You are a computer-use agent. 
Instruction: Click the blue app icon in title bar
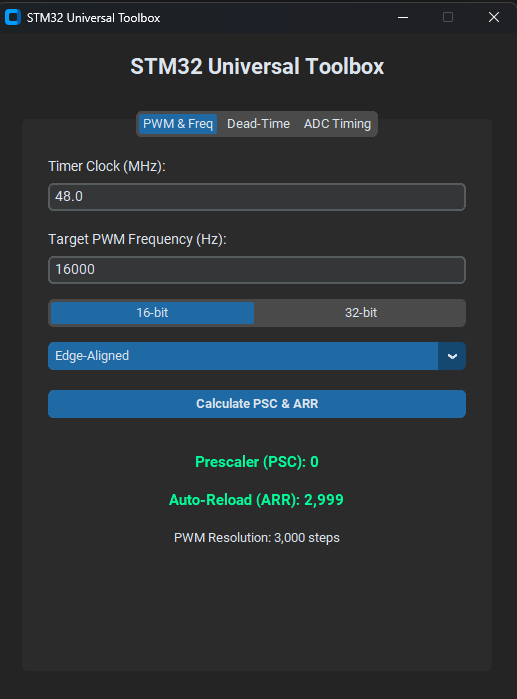pos(12,17)
